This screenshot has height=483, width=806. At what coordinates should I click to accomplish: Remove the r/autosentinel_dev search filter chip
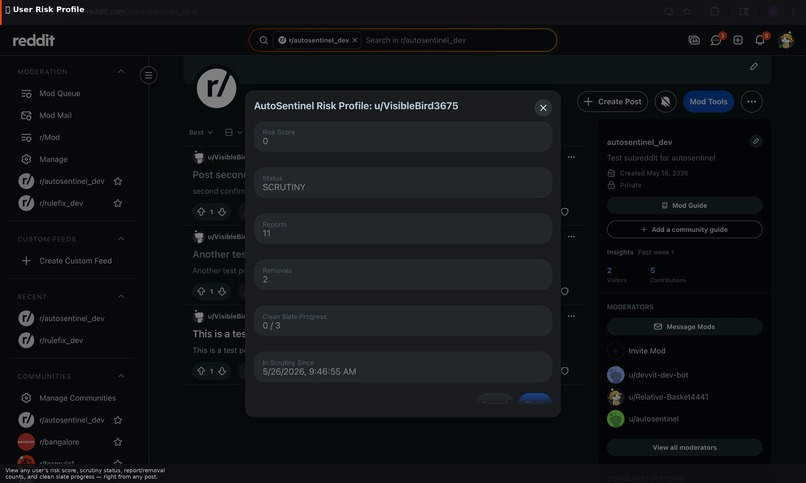coord(355,40)
